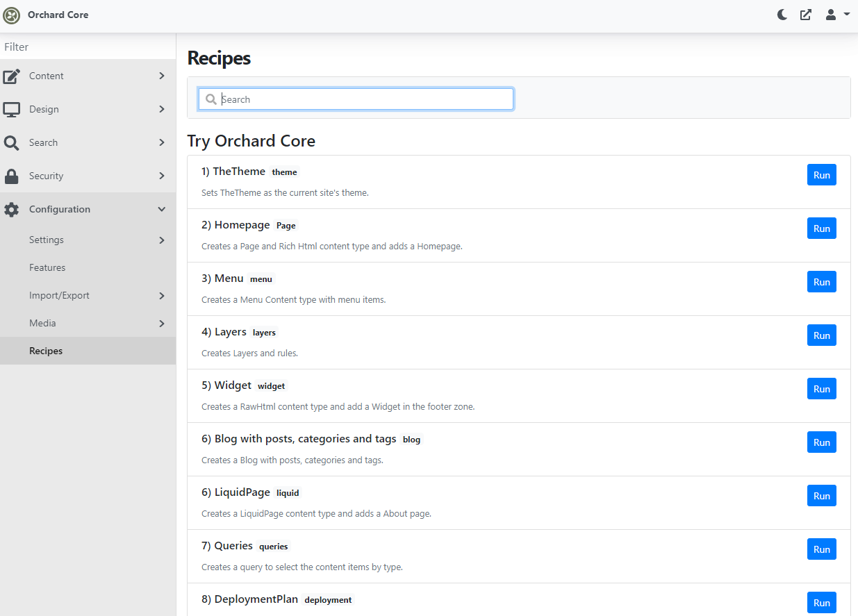Click the 'Page' tag badge
The width and height of the screenshot is (858, 616).
pyautogui.click(x=286, y=226)
